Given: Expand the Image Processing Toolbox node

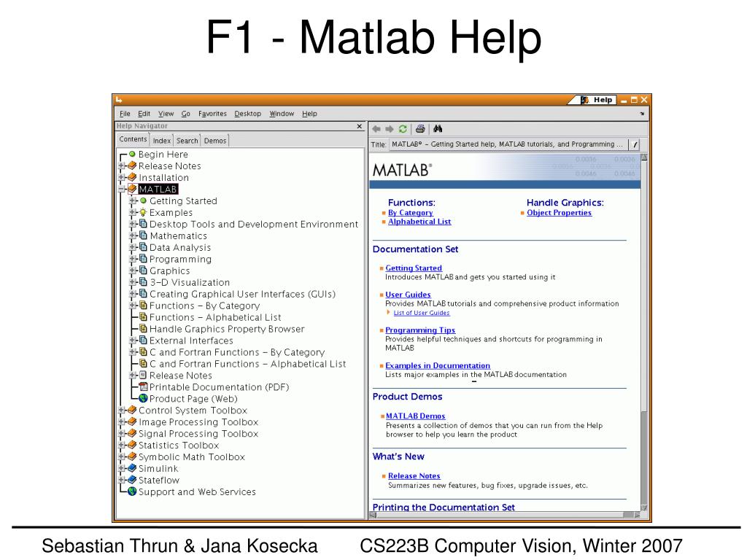Looking at the screenshot, I should (x=122, y=421).
